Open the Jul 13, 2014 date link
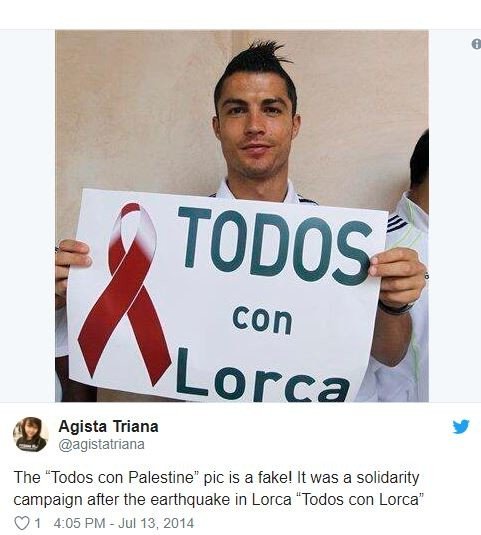The image size is (481, 535). coord(156,523)
